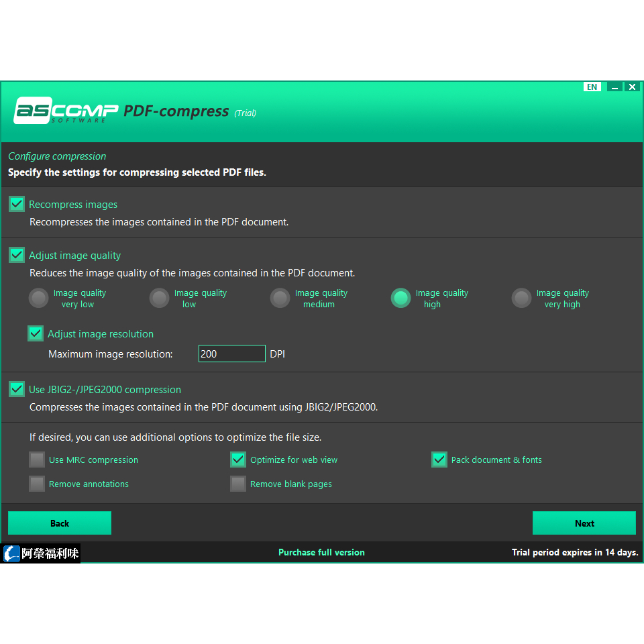Go back with the Back button
This screenshot has width=644, height=644.
pos(60,523)
